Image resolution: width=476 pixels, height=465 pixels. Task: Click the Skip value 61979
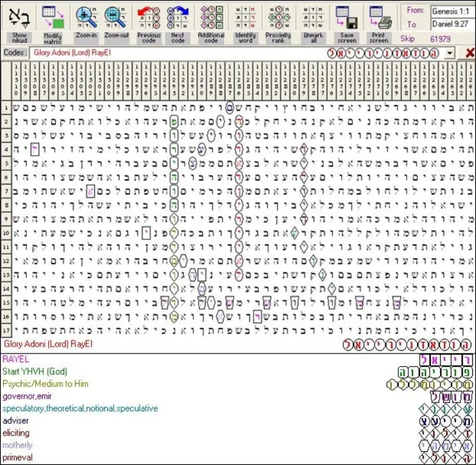[441, 39]
